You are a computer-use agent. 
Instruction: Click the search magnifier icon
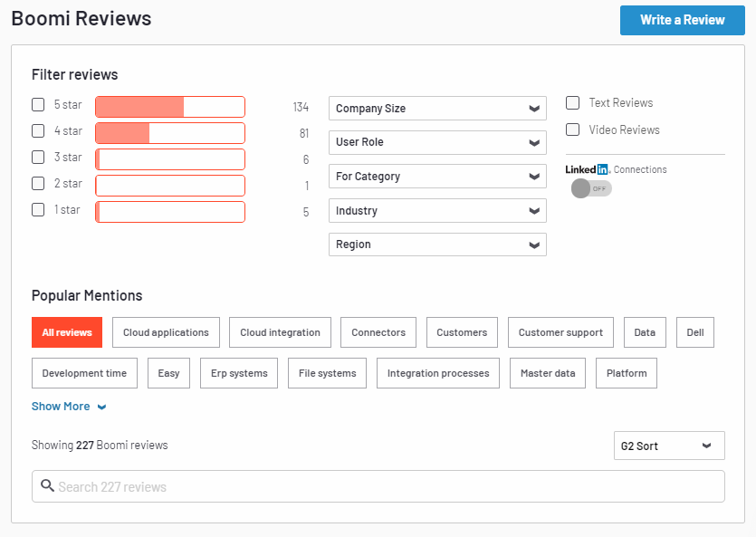(47, 485)
